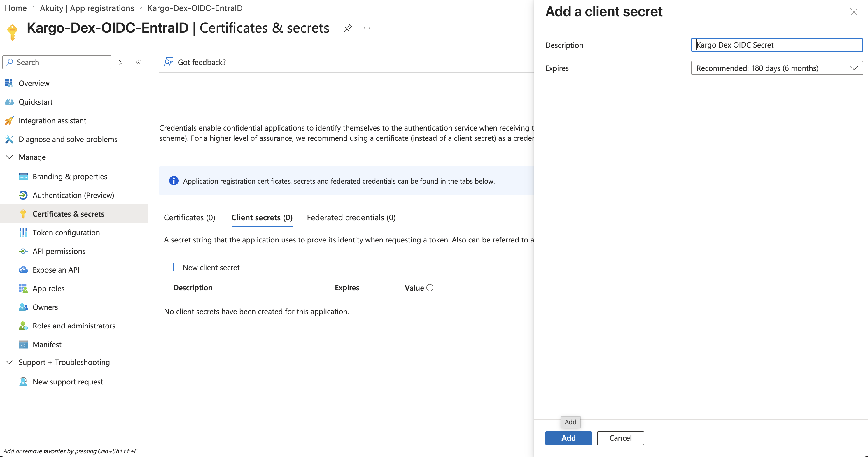Click the Token configuration bars icon
Viewport: 868px width, 457px height.
(x=23, y=232)
